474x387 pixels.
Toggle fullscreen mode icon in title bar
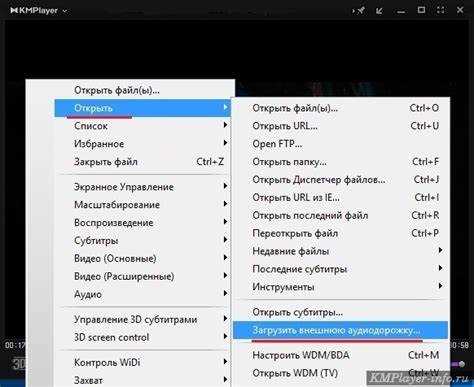(x=441, y=10)
